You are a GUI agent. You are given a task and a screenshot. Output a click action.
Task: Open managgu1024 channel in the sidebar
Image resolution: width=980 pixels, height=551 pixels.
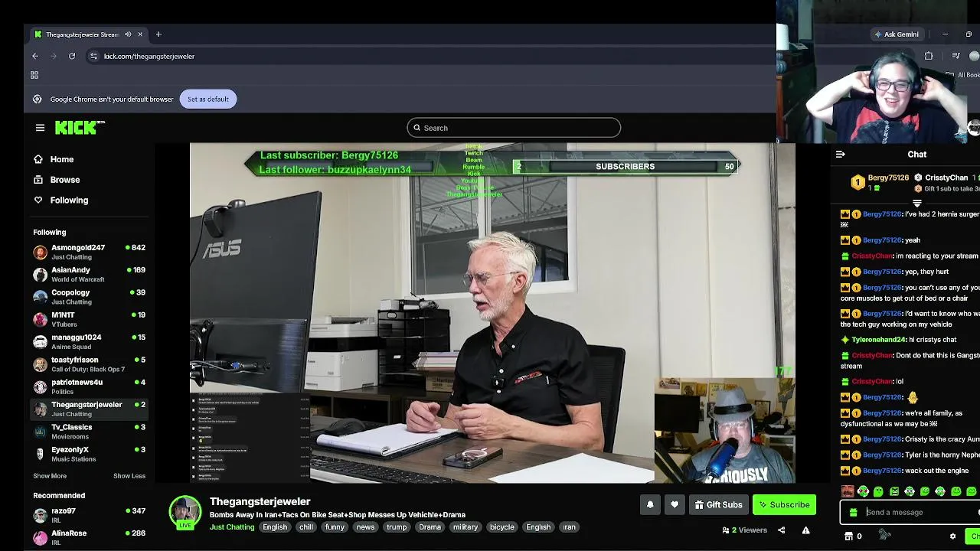tap(89, 341)
